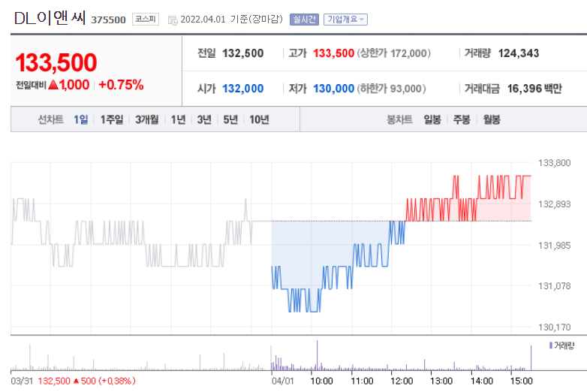Open the 월봉 monthly candle chart
587x392 pixels.
(492, 120)
